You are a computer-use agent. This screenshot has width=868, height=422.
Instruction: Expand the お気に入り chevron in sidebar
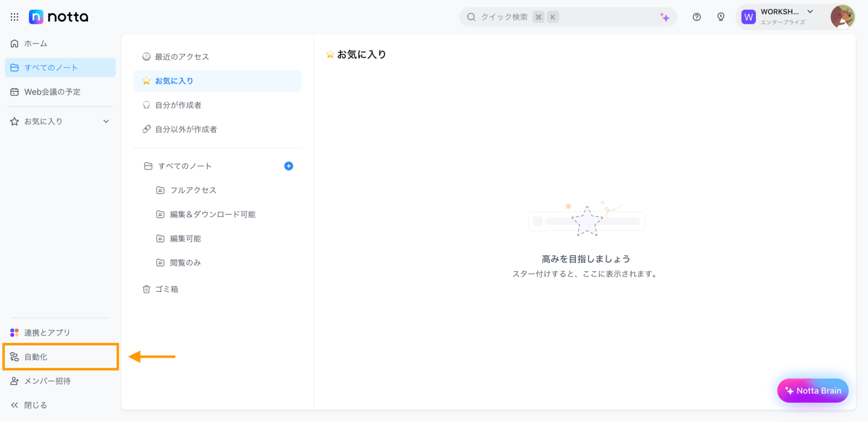[x=106, y=122]
